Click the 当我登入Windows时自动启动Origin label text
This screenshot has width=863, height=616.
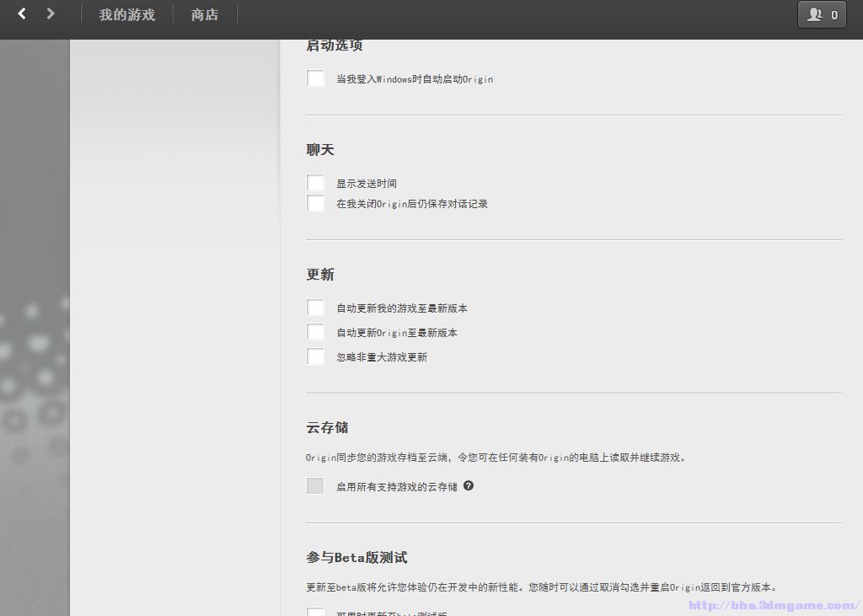(x=415, y=79)
